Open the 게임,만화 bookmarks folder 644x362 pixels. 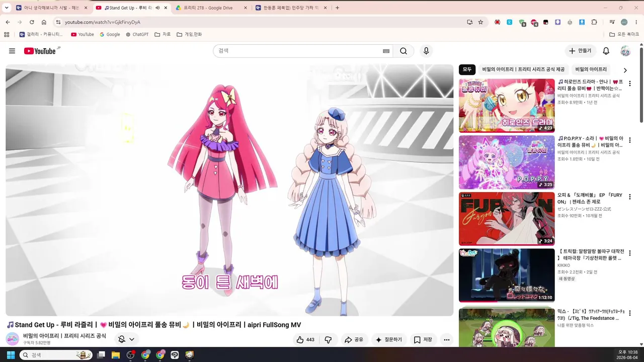189,35
